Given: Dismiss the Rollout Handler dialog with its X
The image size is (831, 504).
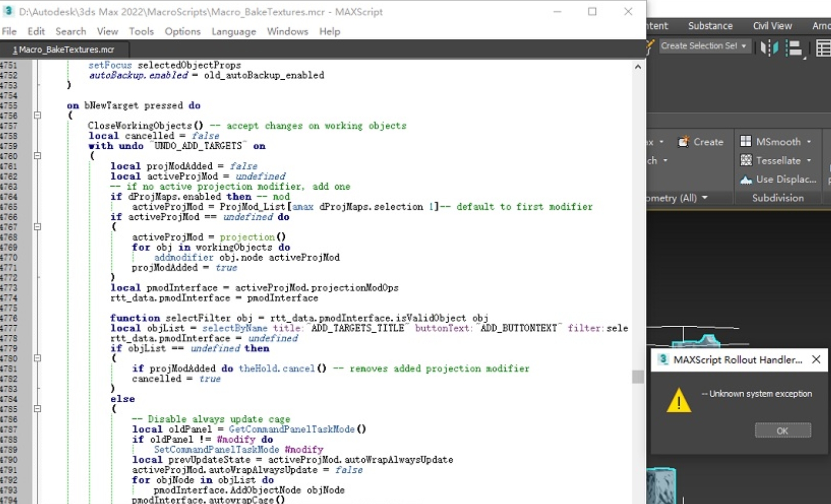Looking at the screenshot, I should 816,359.
